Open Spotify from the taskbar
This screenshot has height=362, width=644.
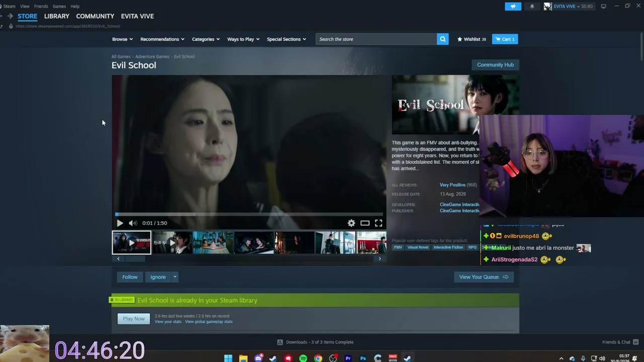[x=303, y=358]
